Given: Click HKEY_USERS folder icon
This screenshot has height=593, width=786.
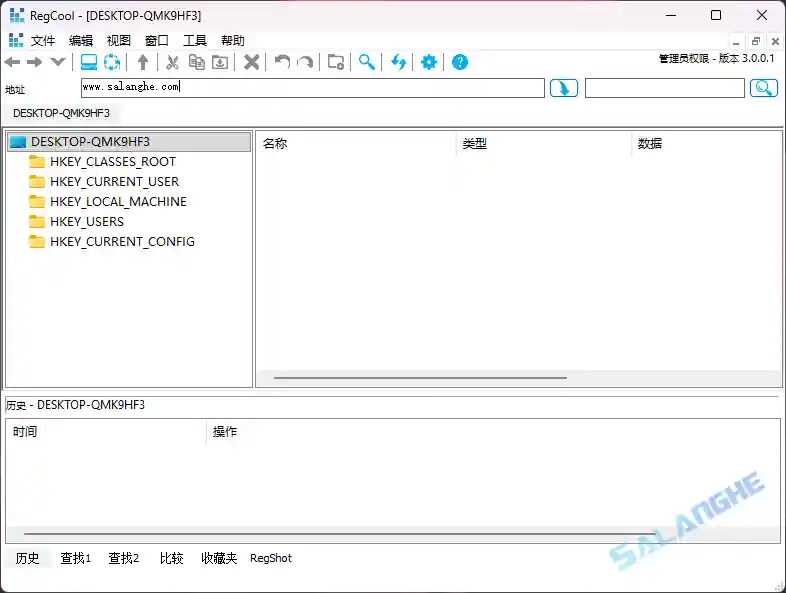Looking at the screenshot, I should point(37,222).
